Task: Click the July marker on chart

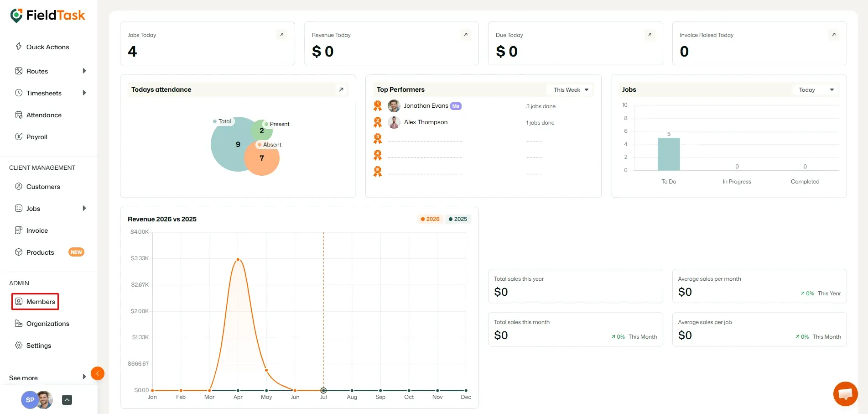Action: click(323, 390)
